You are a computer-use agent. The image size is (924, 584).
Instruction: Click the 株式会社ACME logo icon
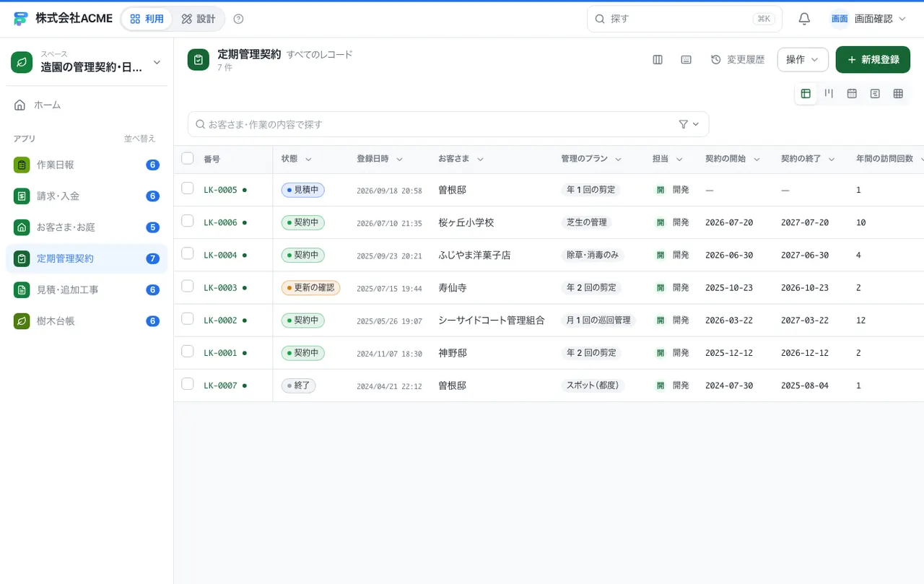(x=21, y=19)
